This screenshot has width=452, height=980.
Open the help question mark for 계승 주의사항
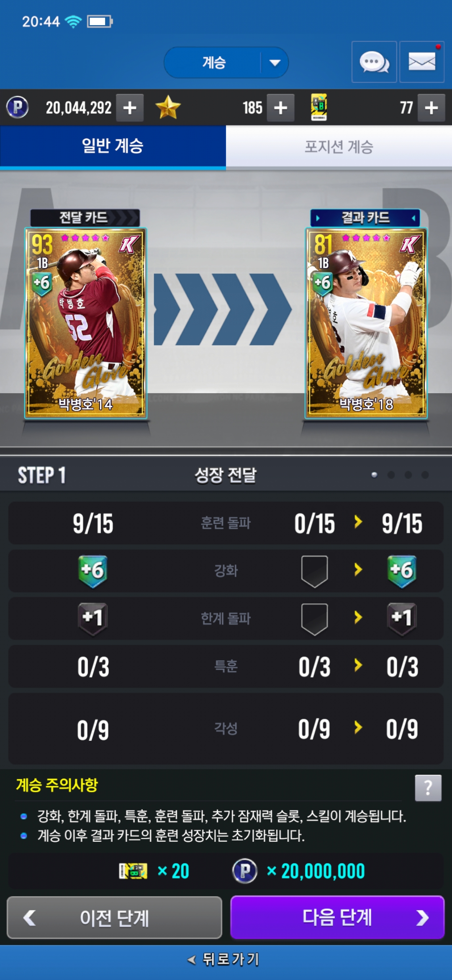point(428,788)
